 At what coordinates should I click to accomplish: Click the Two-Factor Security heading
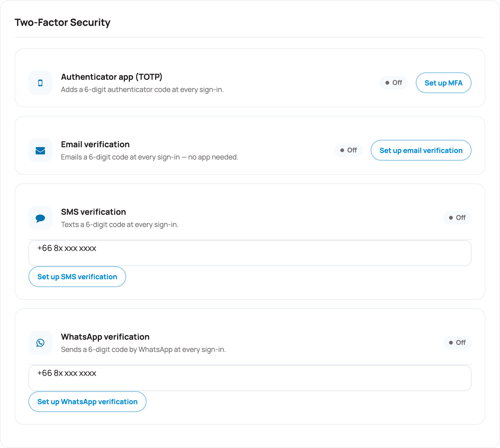63,22
